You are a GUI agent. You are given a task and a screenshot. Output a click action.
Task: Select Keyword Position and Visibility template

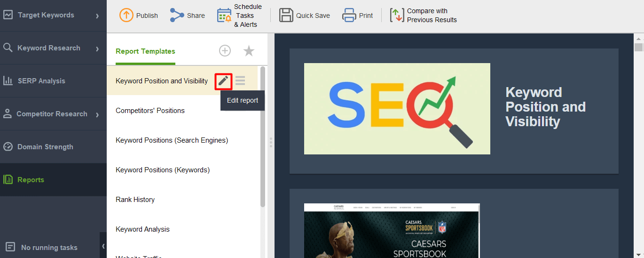[x=162, y=81]
